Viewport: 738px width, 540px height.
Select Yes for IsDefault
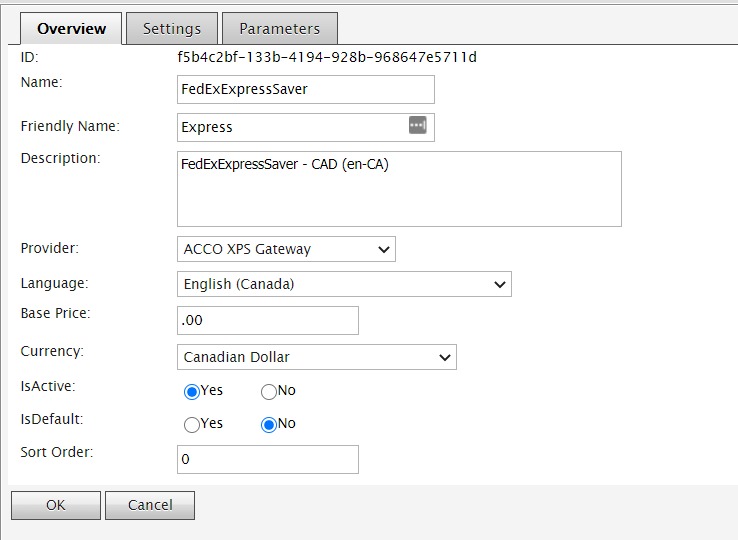click(192, 424)
